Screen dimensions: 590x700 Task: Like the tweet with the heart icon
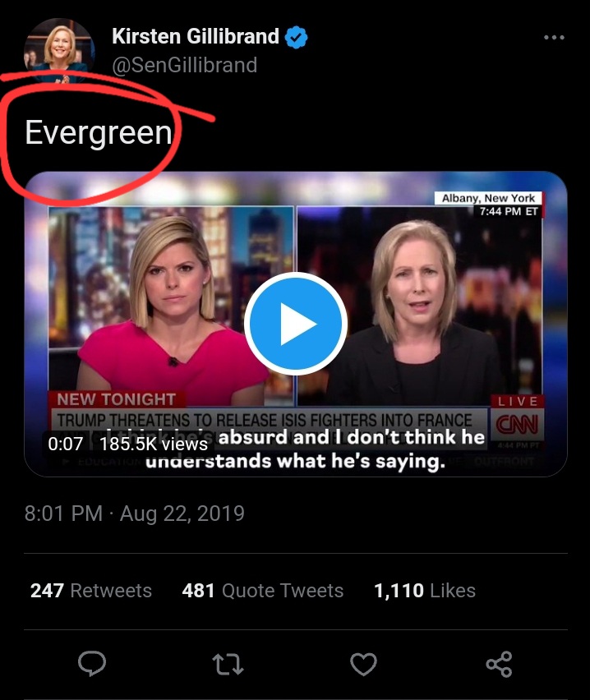tap(363, 664)
